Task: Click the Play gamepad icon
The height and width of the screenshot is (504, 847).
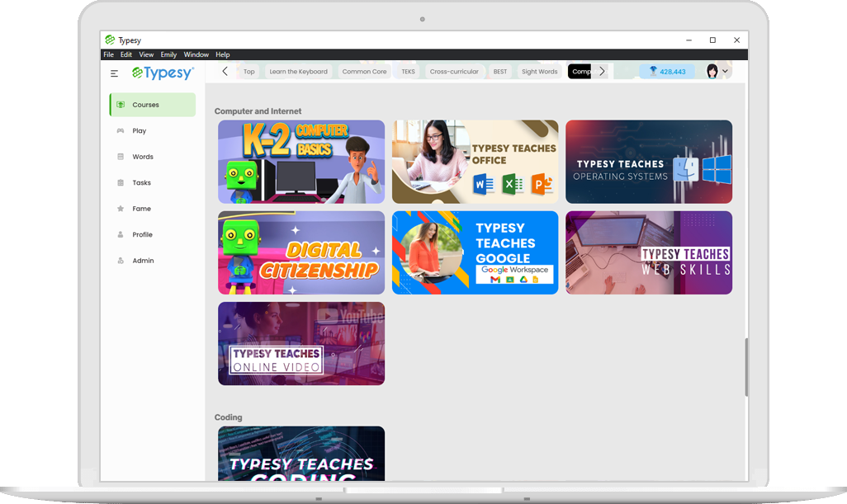Action: [x=121, y=130]
